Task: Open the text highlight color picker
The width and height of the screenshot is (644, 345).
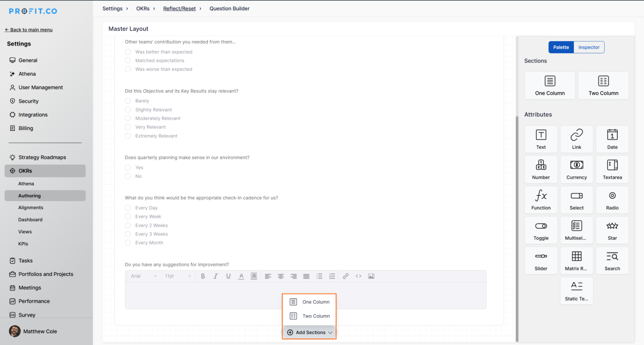Action: pyautogui.click(x=254, y=276)
